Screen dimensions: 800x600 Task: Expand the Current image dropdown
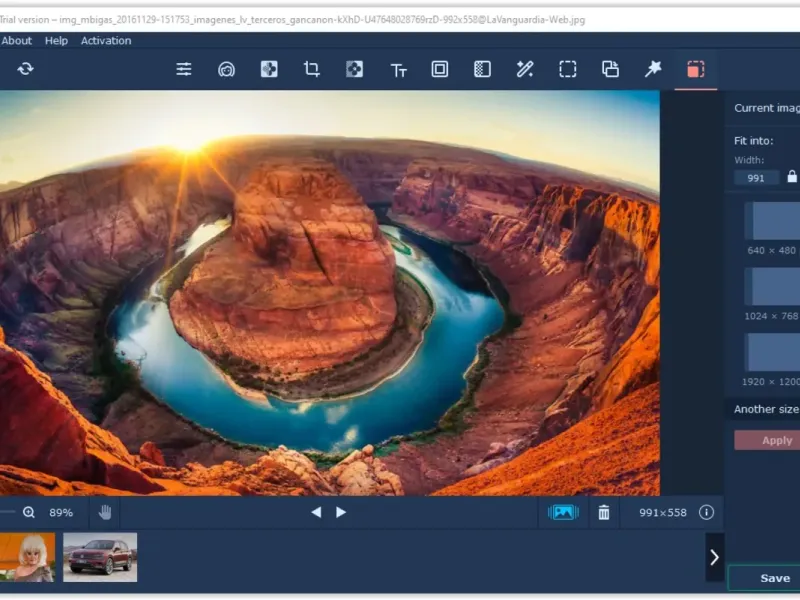click(766, 108)
